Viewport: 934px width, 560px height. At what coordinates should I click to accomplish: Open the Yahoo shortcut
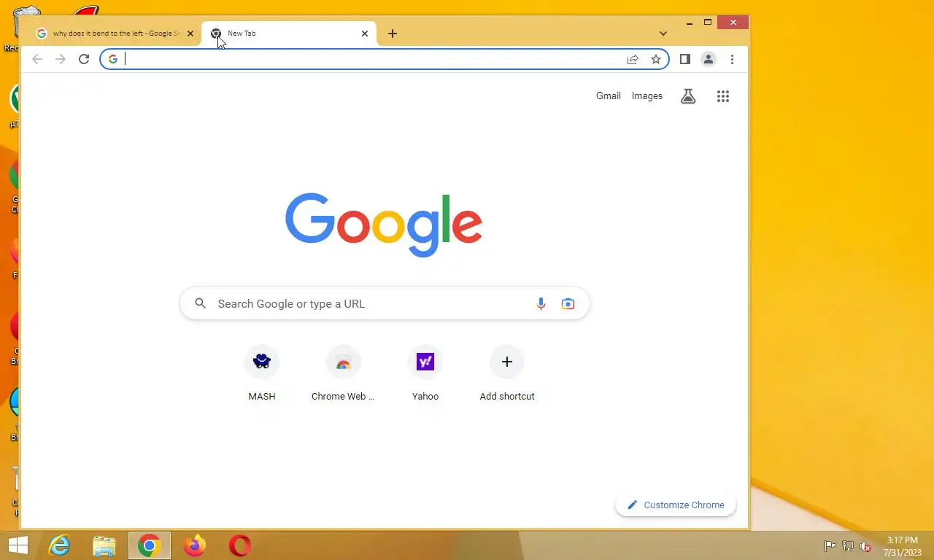pos(425,374)
